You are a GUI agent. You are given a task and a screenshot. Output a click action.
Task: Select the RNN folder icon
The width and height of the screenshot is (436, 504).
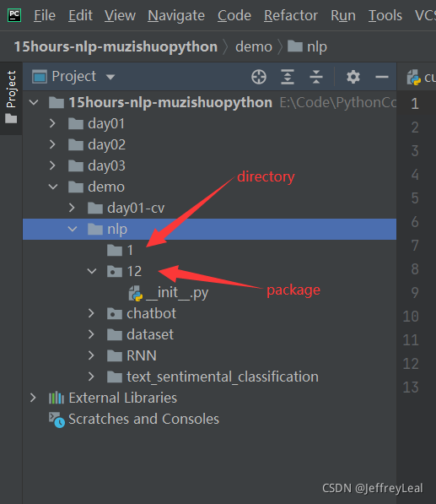(x=115, y=355)
